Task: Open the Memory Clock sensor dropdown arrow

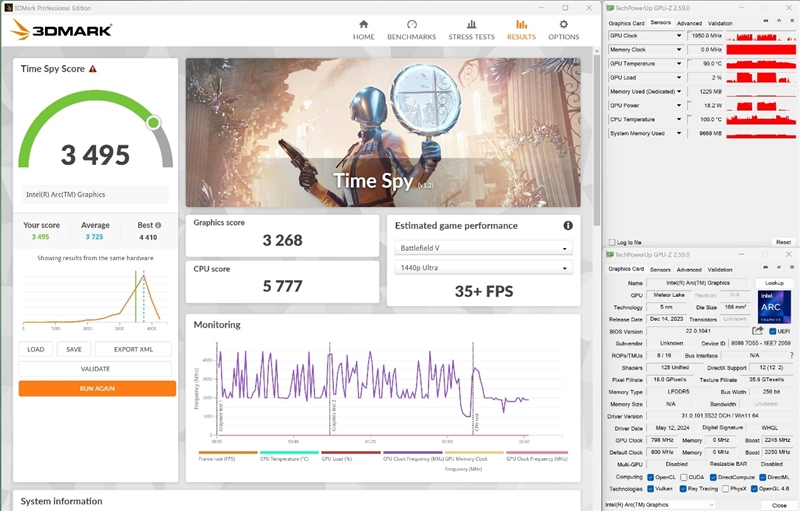Action: pos(679,49)
